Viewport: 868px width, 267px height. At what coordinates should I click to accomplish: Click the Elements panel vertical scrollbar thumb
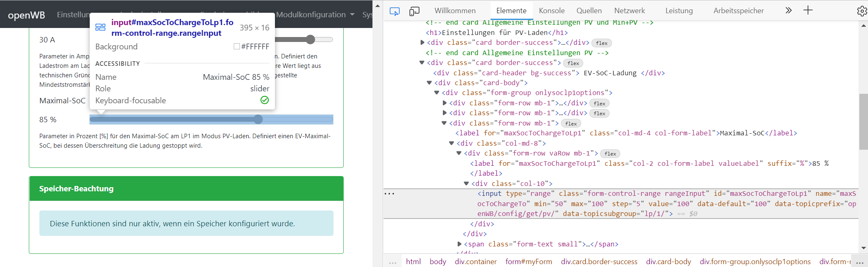[x=863, y=121]
